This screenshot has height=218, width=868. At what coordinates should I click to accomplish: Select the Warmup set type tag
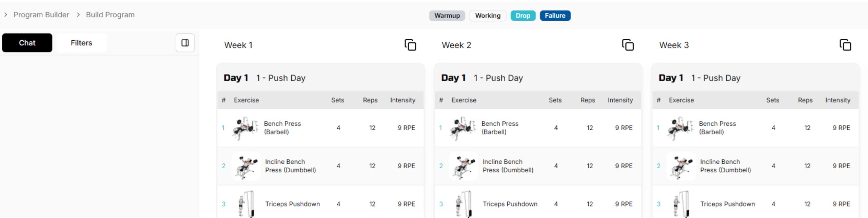tap(447, 16)
